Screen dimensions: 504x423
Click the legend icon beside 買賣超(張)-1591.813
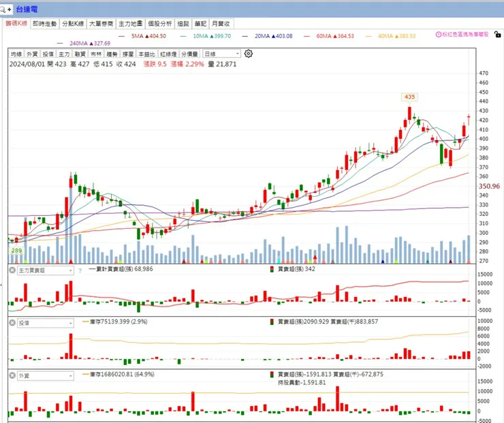point(272,375)
